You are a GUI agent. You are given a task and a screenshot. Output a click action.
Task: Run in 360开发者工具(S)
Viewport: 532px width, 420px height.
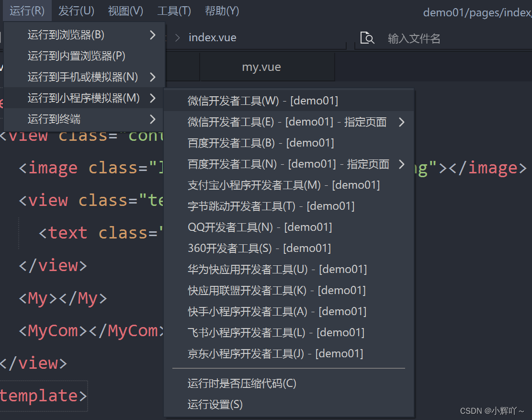coord(289,249)
